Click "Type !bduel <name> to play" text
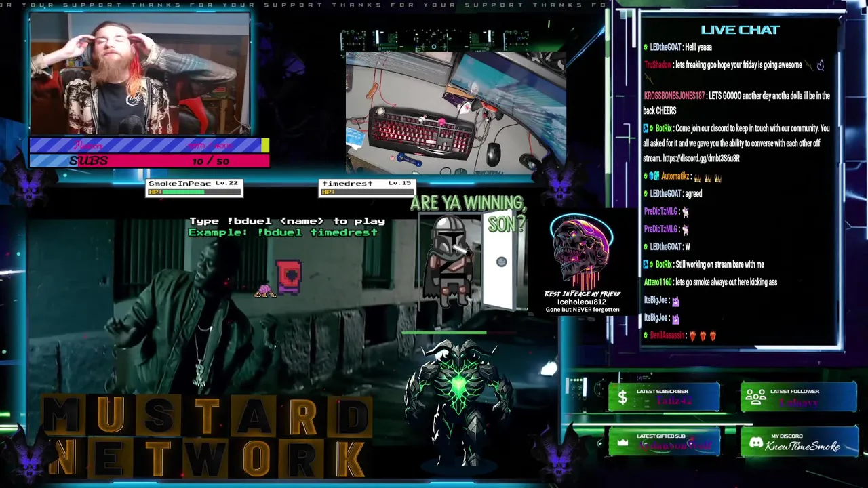The width and height of the screenshot is (868, 488). (x=287, y=221)
